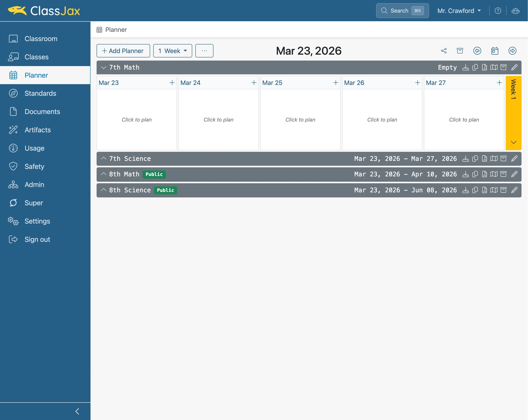
Task: Archive the 7th Math planner
Action: click(503, 67)
